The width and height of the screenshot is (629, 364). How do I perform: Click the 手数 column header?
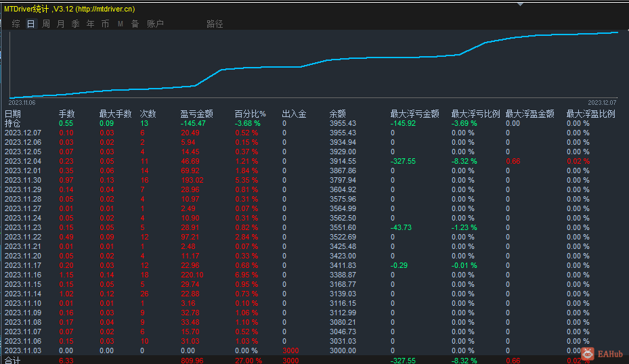[66, 114]
